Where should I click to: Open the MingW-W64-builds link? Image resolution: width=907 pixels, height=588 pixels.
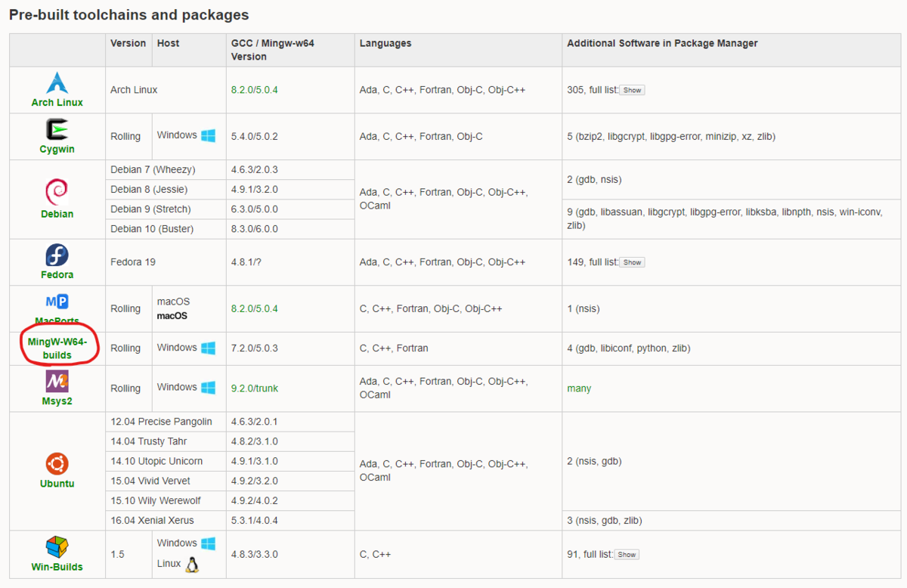[57, 348]
